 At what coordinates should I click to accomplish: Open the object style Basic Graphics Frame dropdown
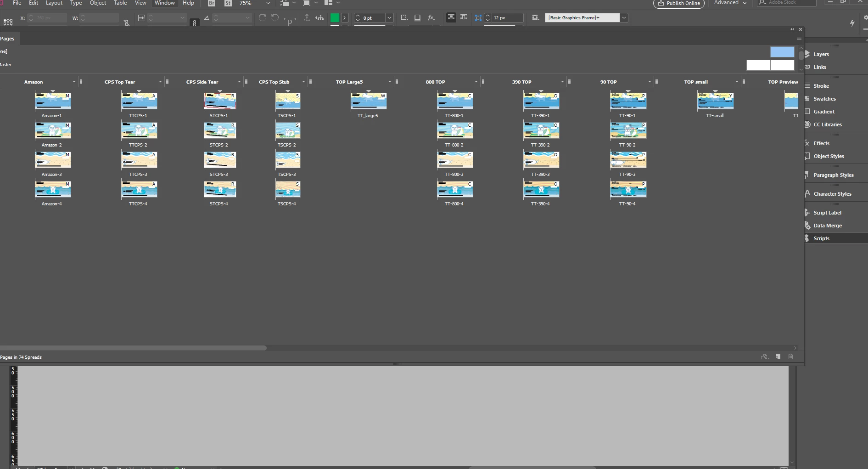(x=624, y=18)
